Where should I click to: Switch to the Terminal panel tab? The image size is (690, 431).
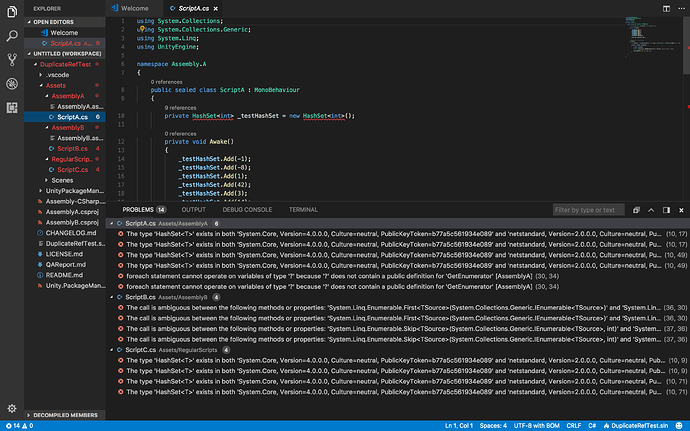click(x=303, y=209)
